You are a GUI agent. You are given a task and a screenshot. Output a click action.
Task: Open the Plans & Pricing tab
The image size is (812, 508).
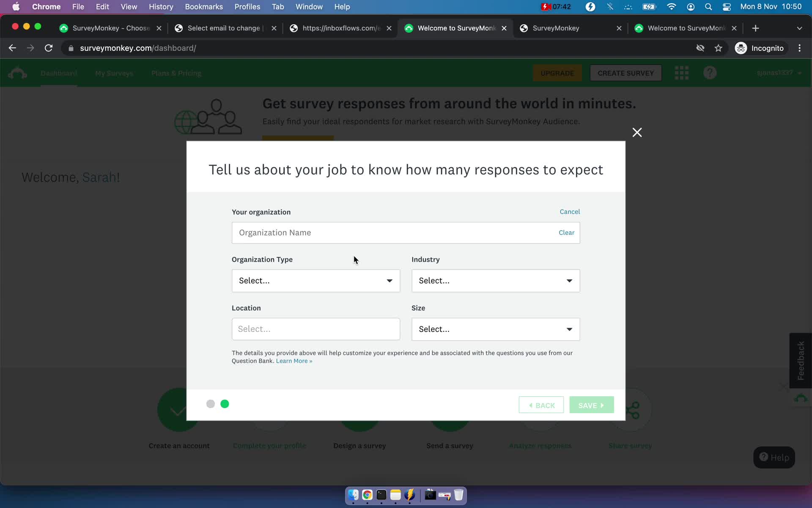click(176, 72)
